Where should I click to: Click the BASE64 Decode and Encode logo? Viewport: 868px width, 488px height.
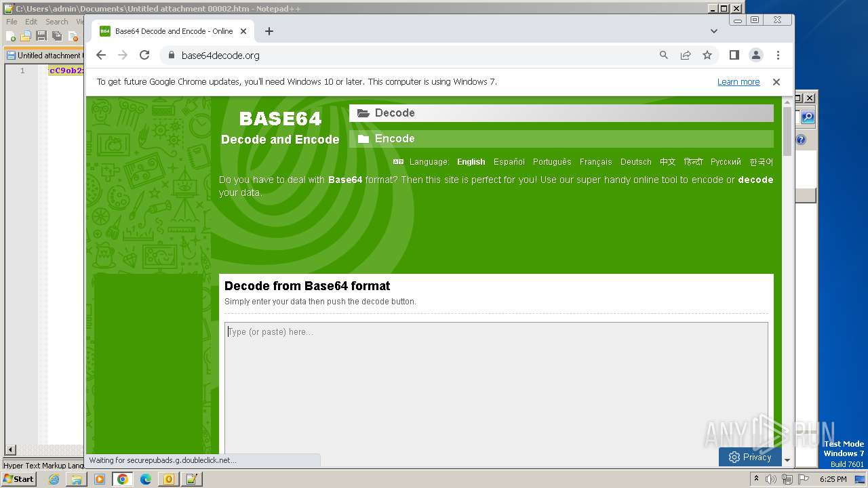tap(280, 128)
